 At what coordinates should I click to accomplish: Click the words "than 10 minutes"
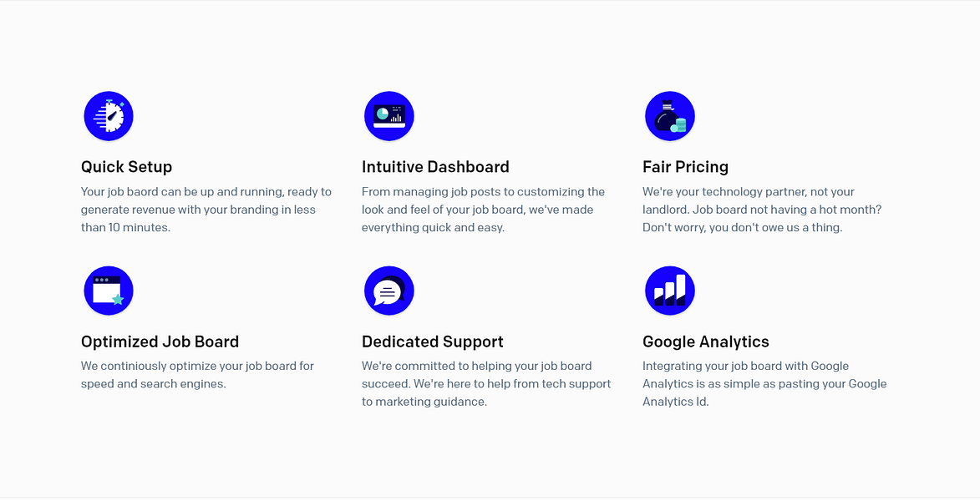[x=124, y=227]
